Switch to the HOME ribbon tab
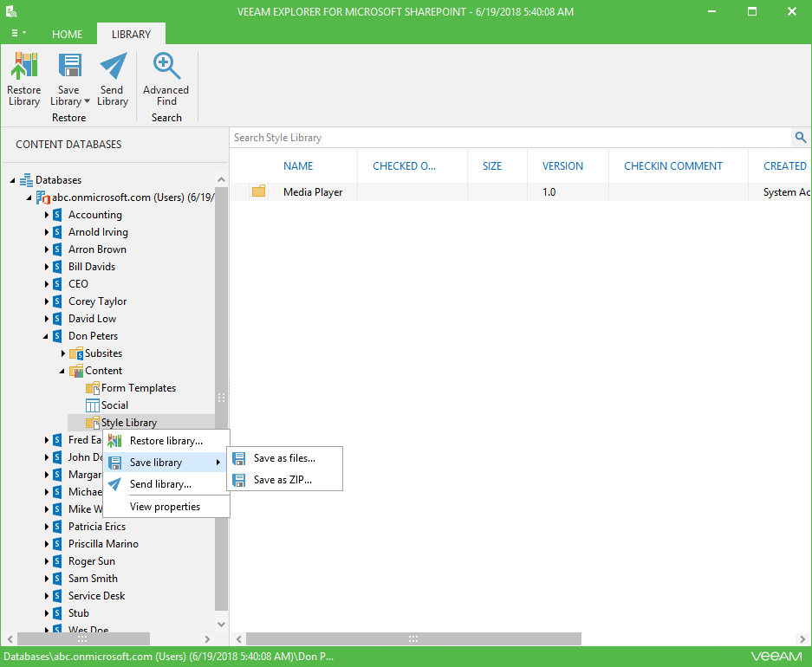Screen dimensions: 812x667 click(x=67, y=34)
